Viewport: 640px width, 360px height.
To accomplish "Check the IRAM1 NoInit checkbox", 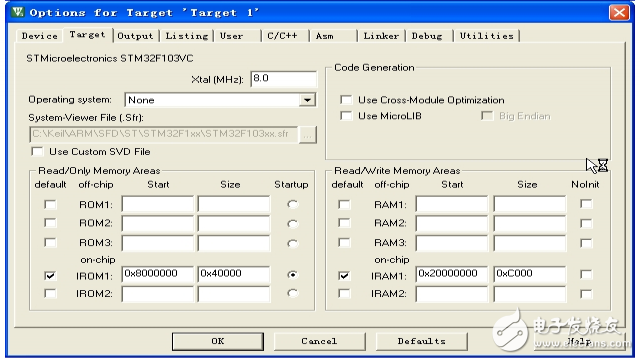I will click(586, 274).
